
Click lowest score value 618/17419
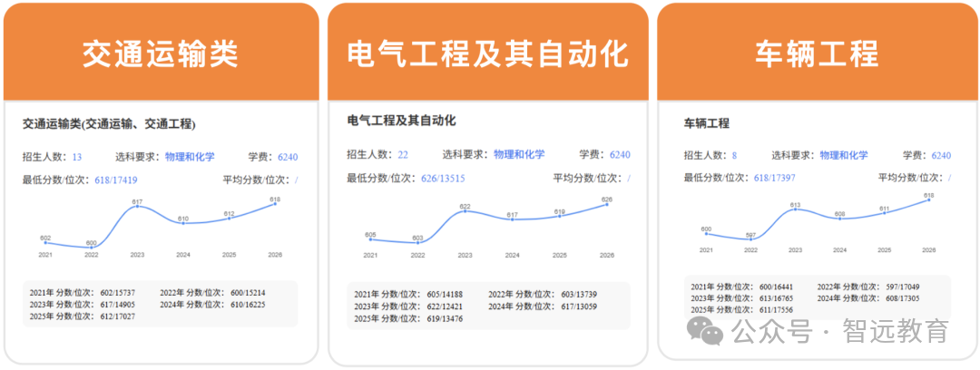[x=116, y=180]
